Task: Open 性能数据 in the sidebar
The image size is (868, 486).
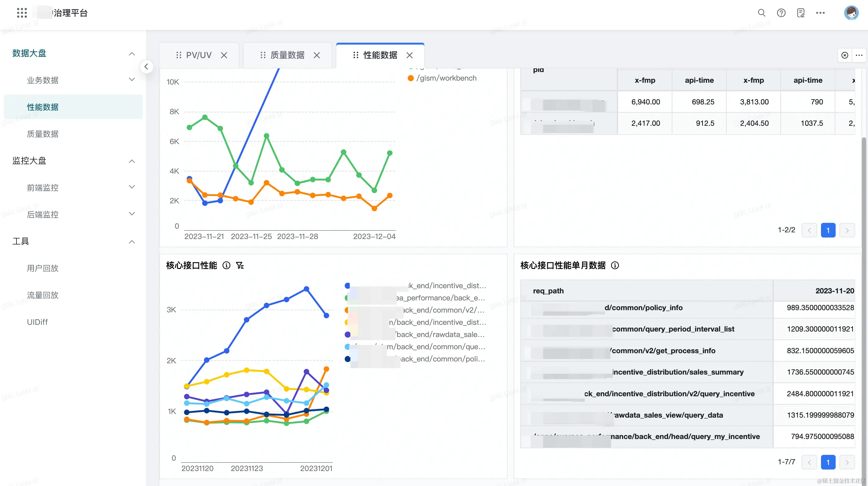Action: pos(73,107)
